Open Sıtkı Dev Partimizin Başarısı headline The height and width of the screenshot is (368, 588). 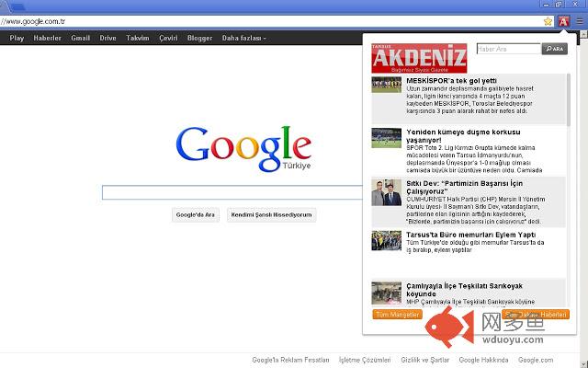464,188
